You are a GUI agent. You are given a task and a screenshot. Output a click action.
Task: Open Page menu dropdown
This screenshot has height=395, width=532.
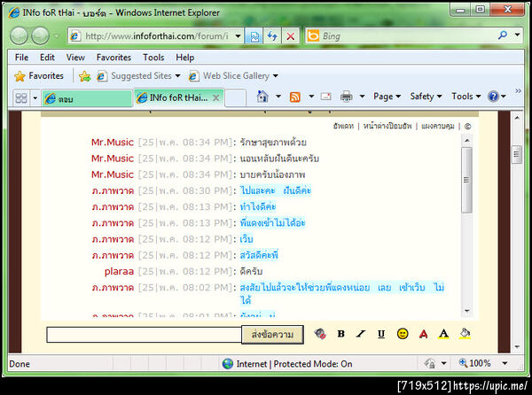pyautogui.click(x=387, y=97)
